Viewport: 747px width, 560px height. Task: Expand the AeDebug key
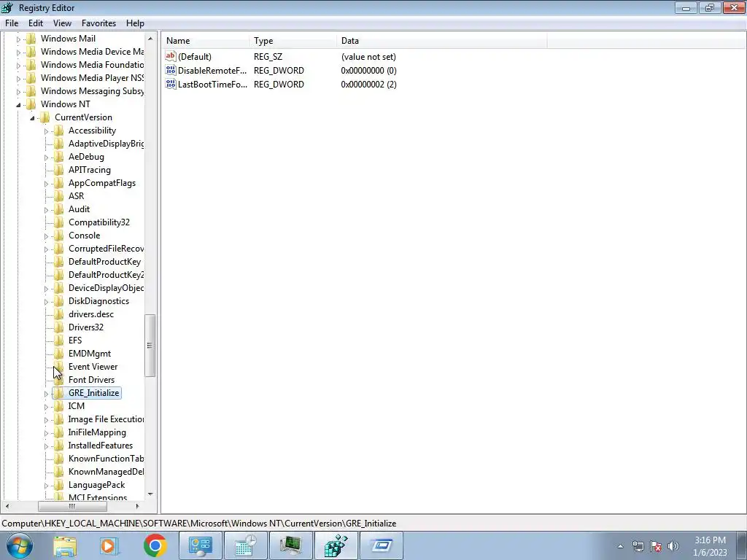pyautogui.click(x=46, y=157)
